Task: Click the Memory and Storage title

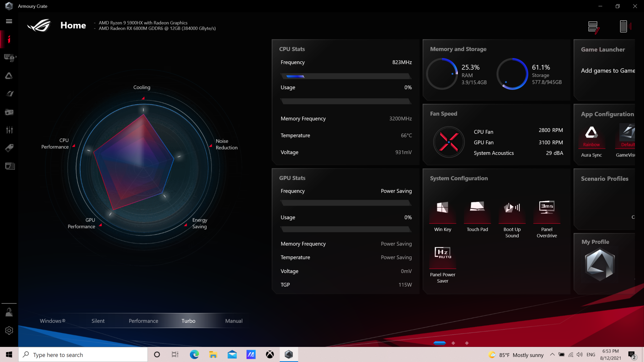Action: click(458, 49)
